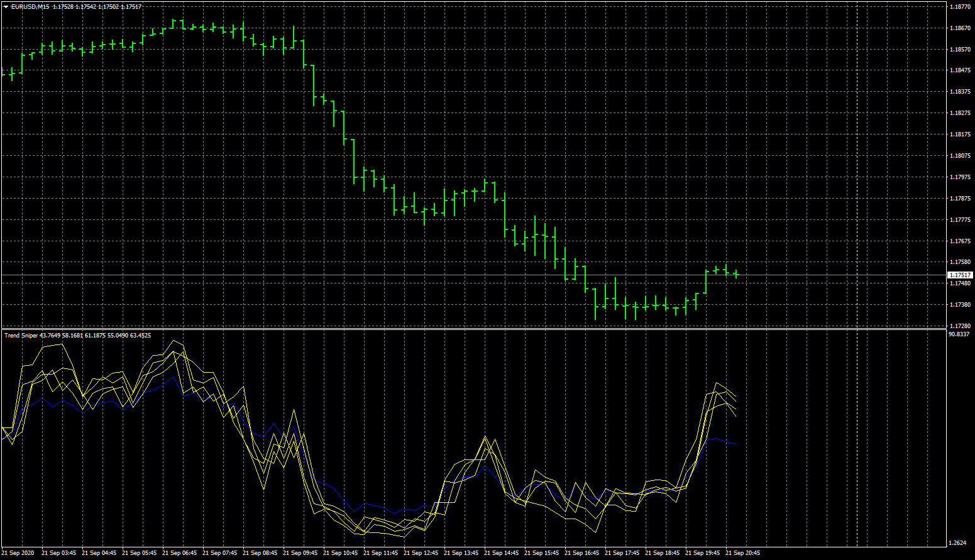The width and height of the screenshot is (975, 560).
Task: Click the 21 Sep 08:45 time label
Action: [260, 553]
